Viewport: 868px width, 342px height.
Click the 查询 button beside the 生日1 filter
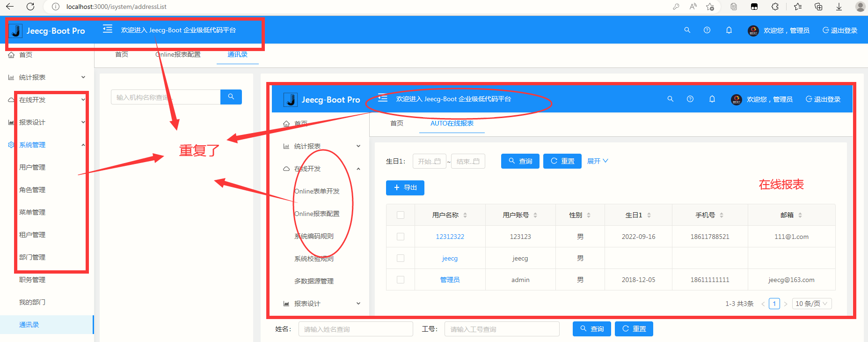(x=520, y=161)
